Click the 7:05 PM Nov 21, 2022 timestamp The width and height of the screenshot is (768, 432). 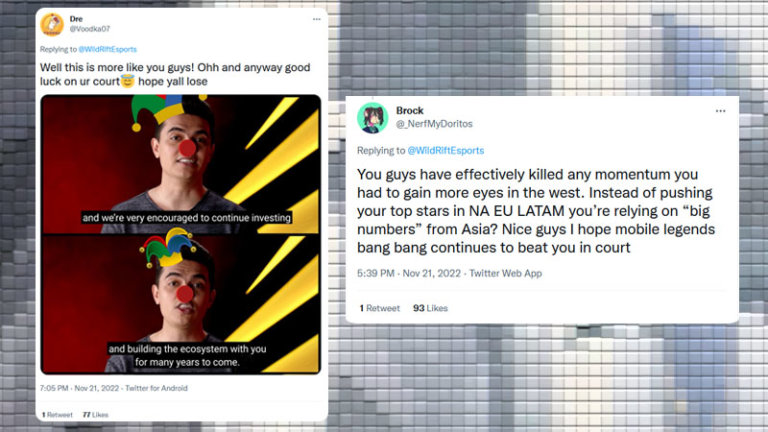point(79,388)
